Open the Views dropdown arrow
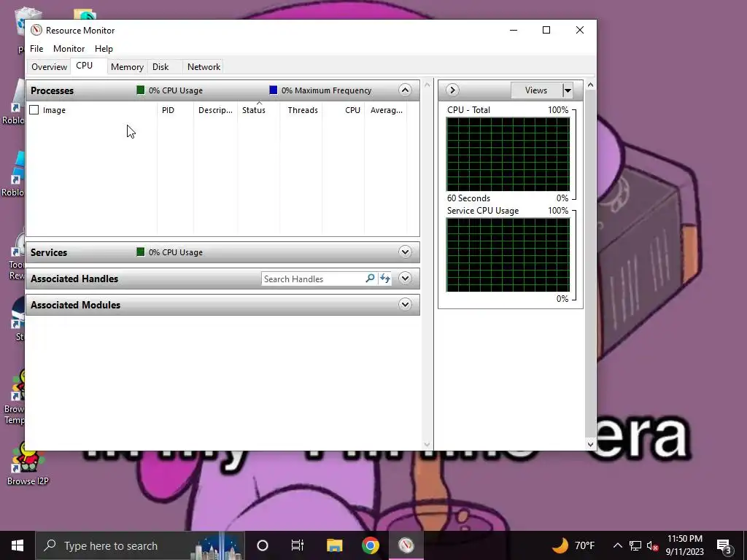 [x=568, y=90]
